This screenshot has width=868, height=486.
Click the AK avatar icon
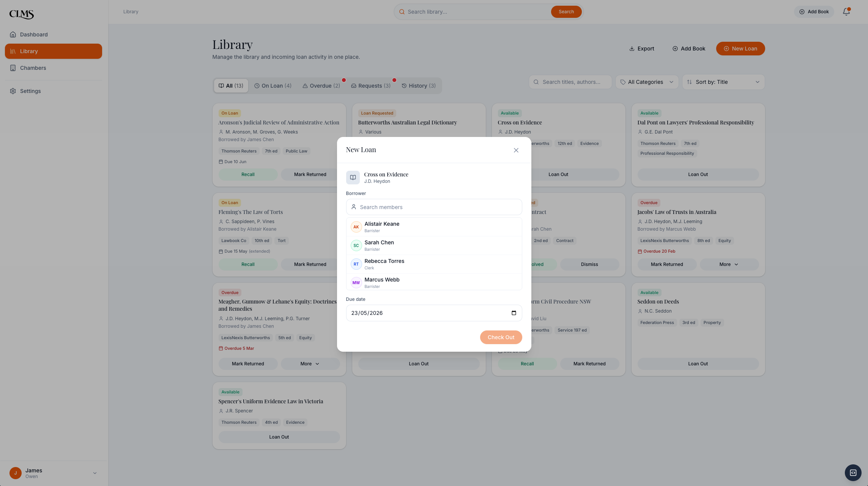click(356, 227)
